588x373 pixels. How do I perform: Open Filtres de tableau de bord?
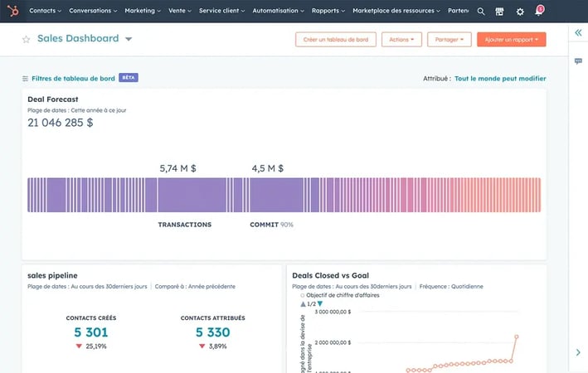(73, 79)
